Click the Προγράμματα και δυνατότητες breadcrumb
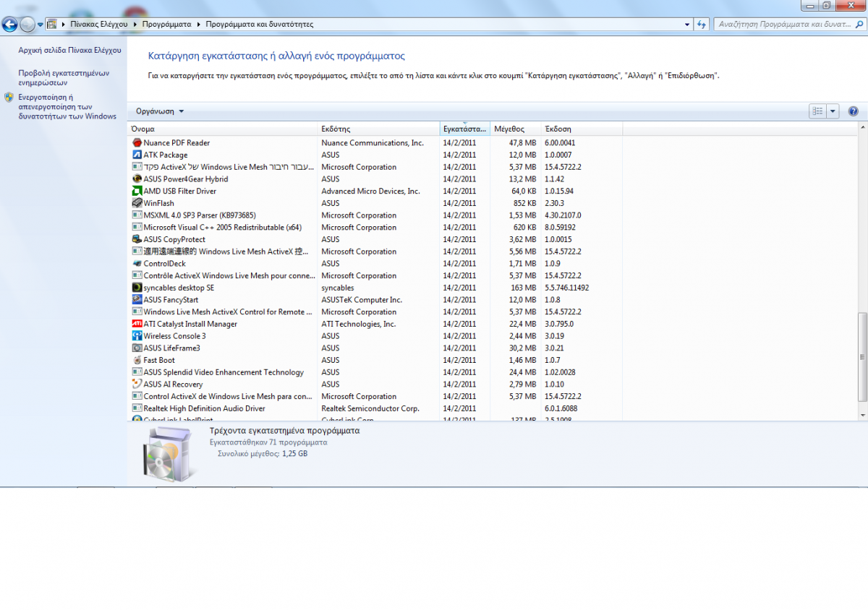 [x=259, y=24]
